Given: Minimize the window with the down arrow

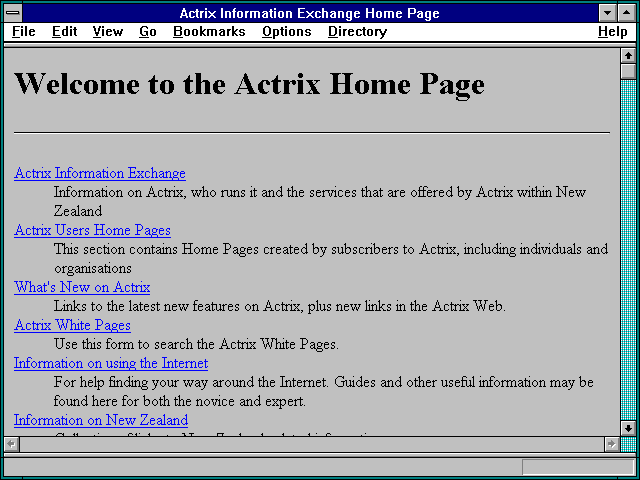Looking at the screenshot, I should tap(607, 13).
